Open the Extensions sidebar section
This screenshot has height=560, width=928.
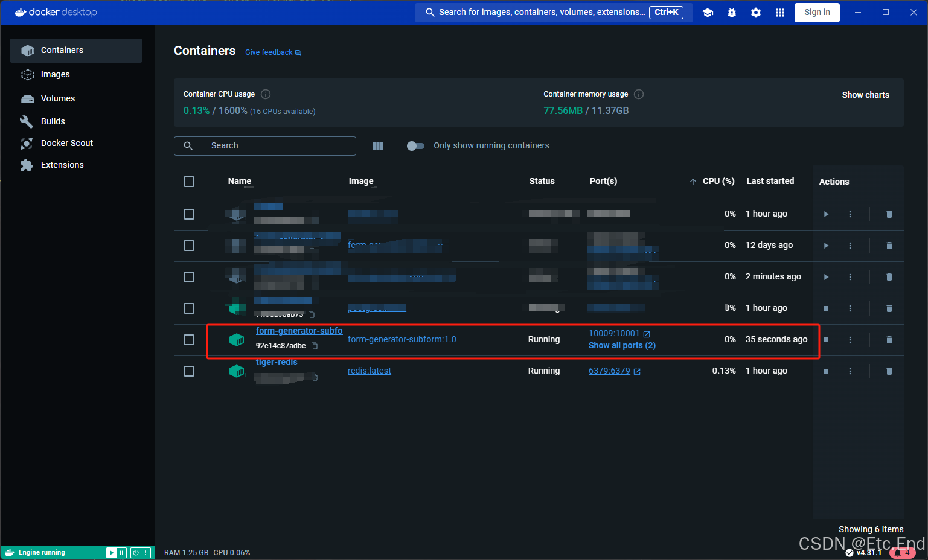(x=76, y=165)
